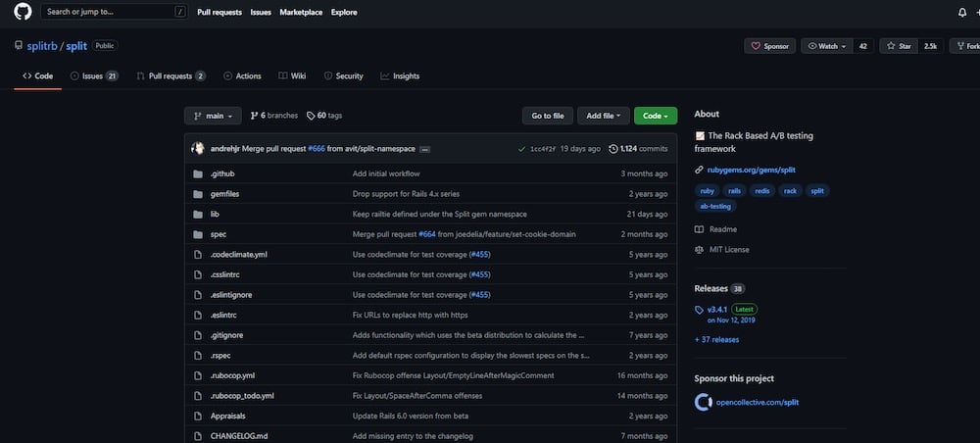Open the main branch dropdown
The image size is (980, 443).
pos(213,116)
